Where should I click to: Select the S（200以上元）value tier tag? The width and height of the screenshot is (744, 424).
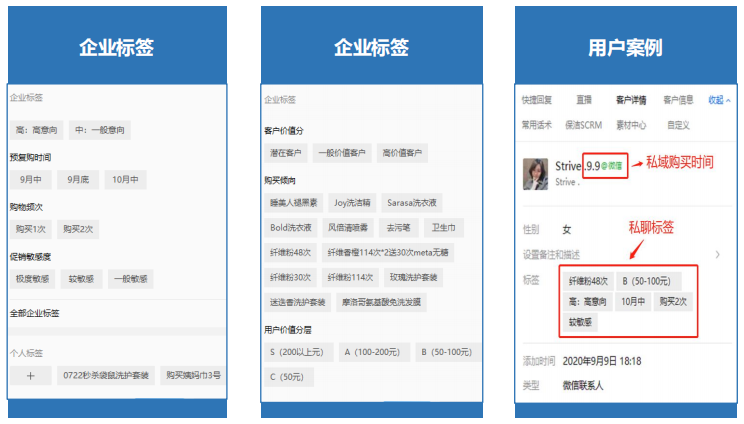tap(296, 352)
